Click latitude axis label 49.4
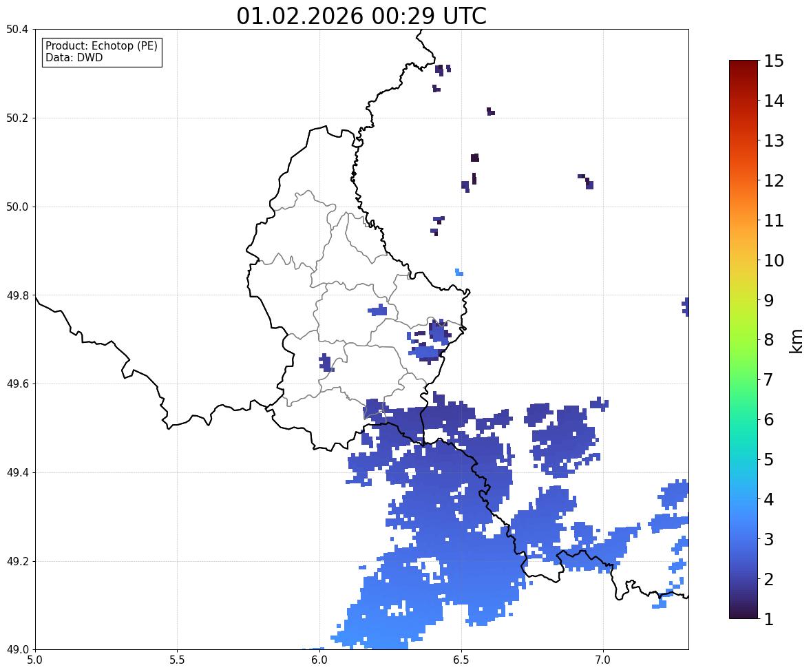The image size is (811, 672). [17, 473]
